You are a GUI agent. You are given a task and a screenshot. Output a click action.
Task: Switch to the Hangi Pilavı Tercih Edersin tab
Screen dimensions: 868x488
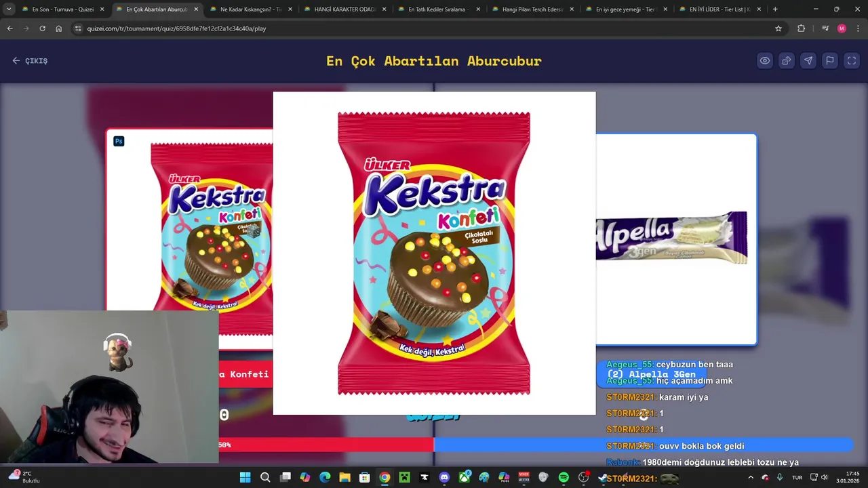tap(532, 9)
